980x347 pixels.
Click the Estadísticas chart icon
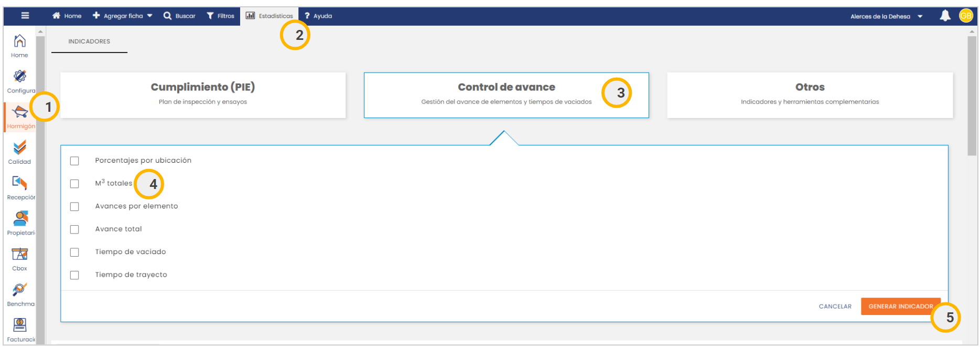pos(251,16)
